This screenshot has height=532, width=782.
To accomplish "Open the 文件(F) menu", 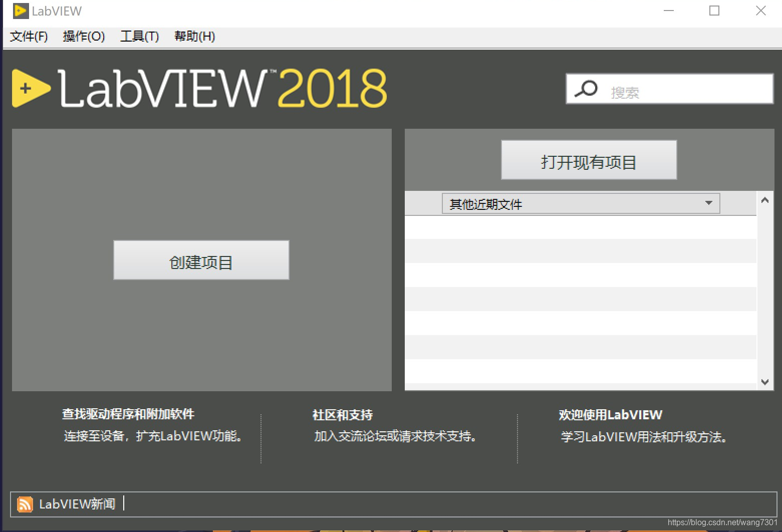I will (28, 36).
